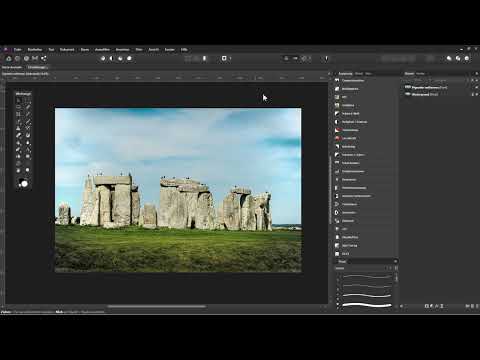Select the Pinsel panel tab below adjustments

[x=342, y=262]
